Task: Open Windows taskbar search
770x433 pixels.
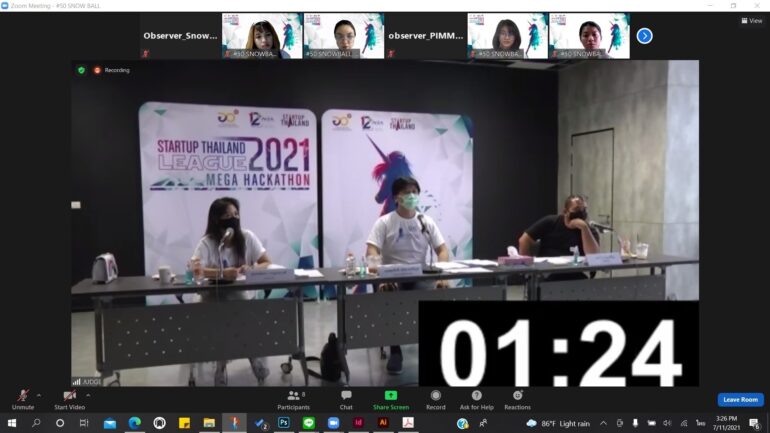Action: [36, 423]
